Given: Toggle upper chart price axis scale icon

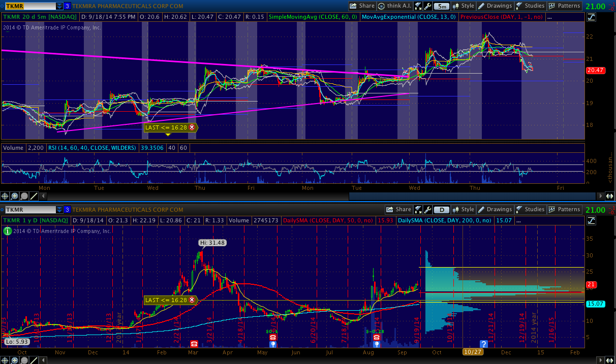Looking at the screenshot, I should [x=591, y=17].
